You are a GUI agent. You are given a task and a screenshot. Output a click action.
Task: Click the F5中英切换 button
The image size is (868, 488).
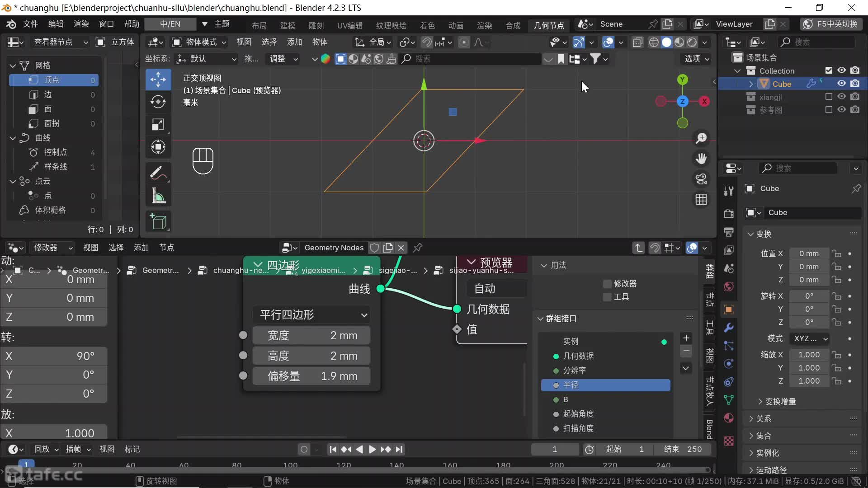pos(831,24)
